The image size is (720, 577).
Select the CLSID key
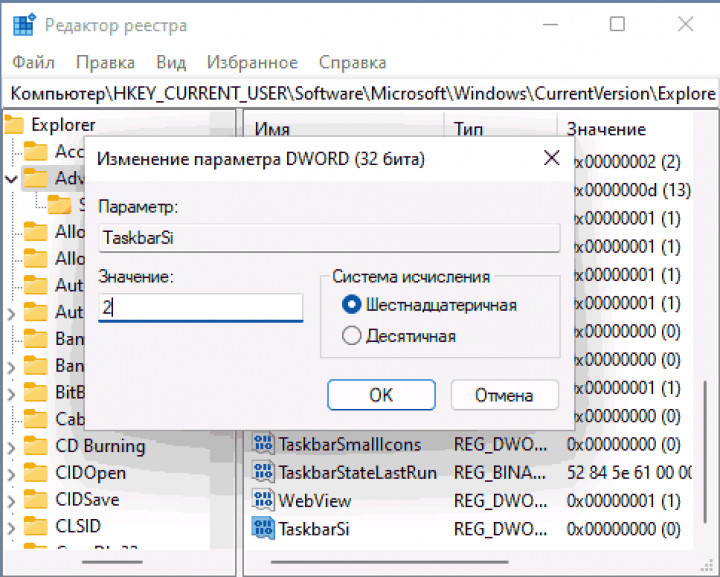pos(78,526)
